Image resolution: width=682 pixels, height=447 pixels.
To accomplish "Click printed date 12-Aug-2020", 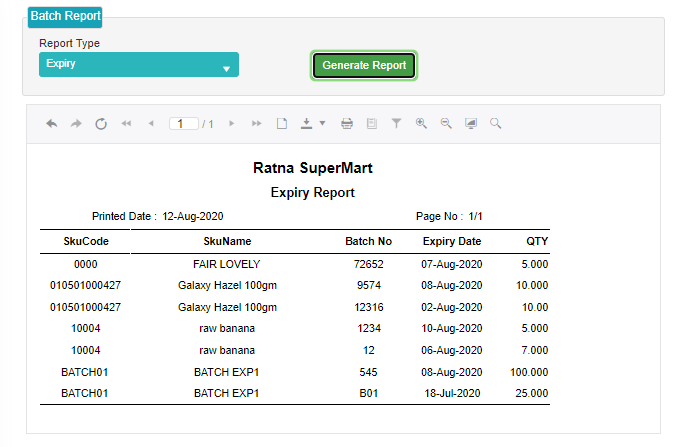I will click(x=193, y=217).
